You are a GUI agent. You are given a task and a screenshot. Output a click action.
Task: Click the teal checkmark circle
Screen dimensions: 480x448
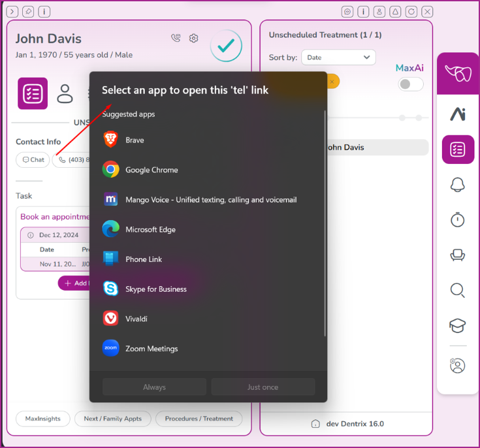click(226, 46)
